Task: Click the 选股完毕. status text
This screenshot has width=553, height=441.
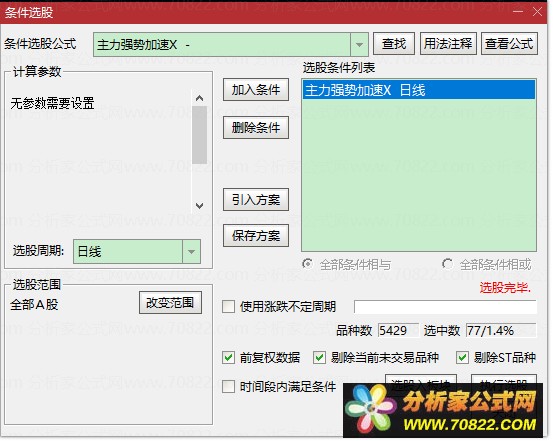Action: [x=505, y=288]
